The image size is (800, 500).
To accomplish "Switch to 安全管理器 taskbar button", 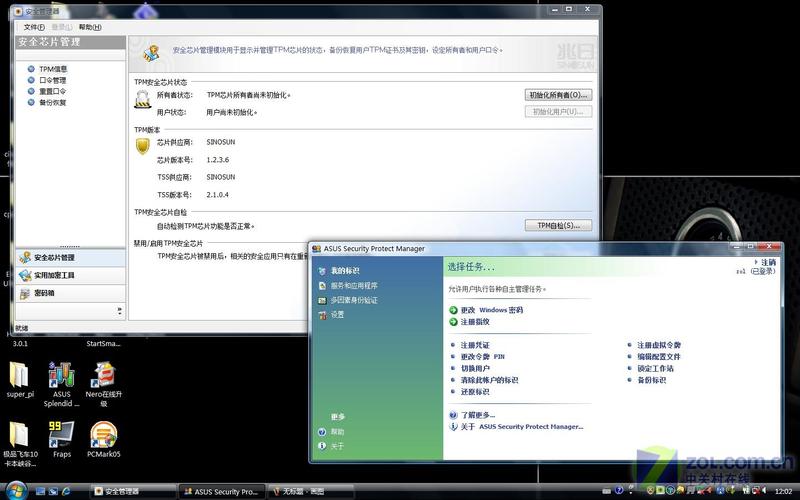I will (134, 491).
